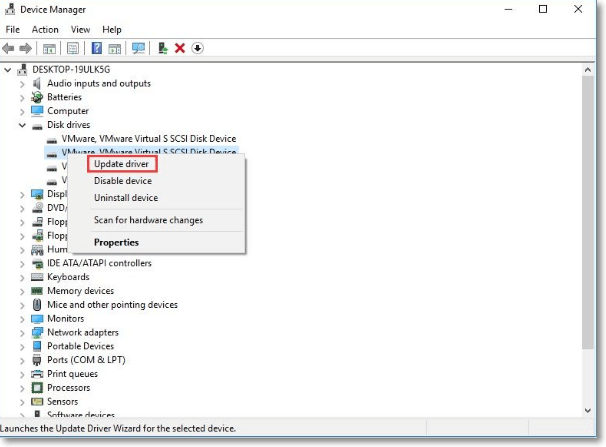Click the Monitors category icon
Viewport: 606px width, 447px height.
click(x=37, y=319)
